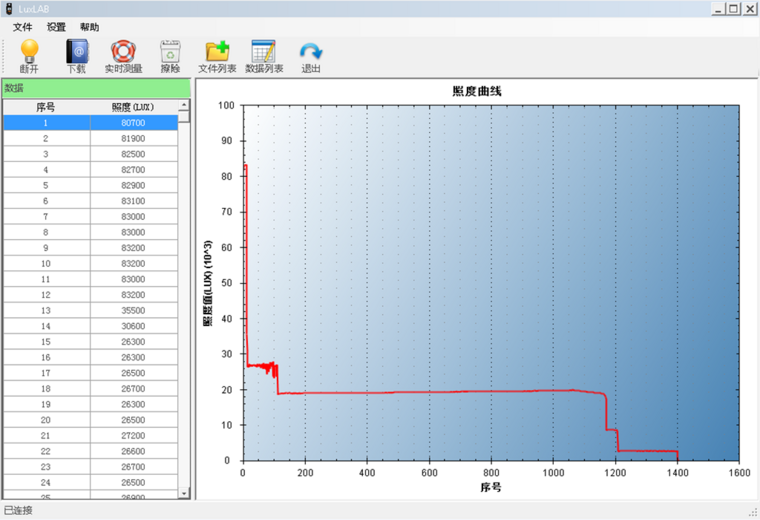Click the 序号 column header
Image resolution: width=760 pixels, height=520 pixels.
pos(46,107)
